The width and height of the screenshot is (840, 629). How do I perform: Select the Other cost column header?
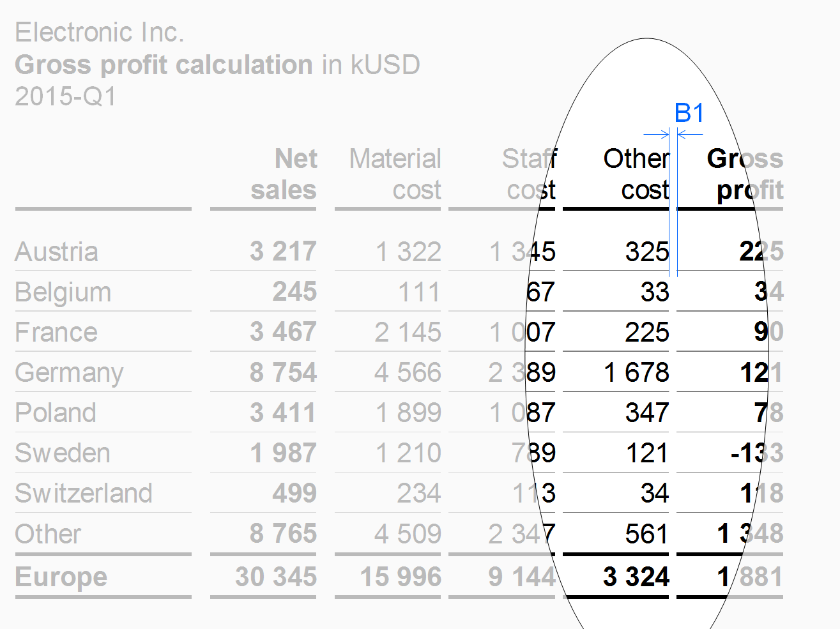[x=636, y=174]
